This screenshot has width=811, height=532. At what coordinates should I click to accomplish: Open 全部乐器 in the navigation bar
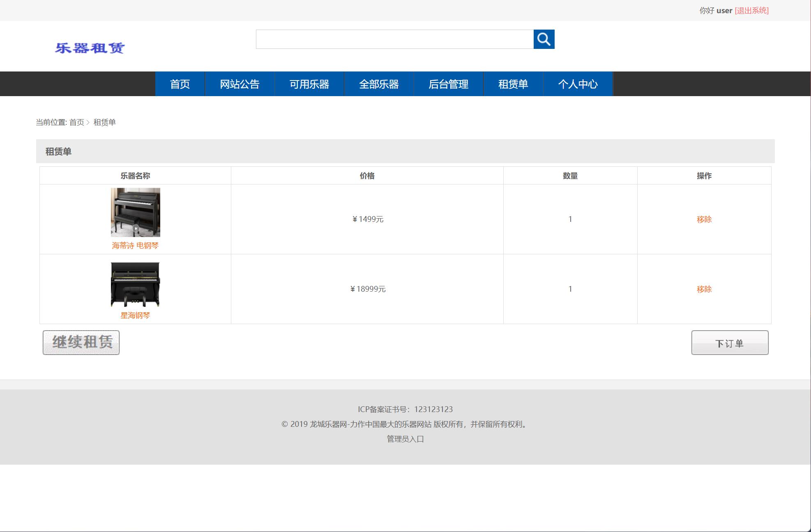pos(379,84)
